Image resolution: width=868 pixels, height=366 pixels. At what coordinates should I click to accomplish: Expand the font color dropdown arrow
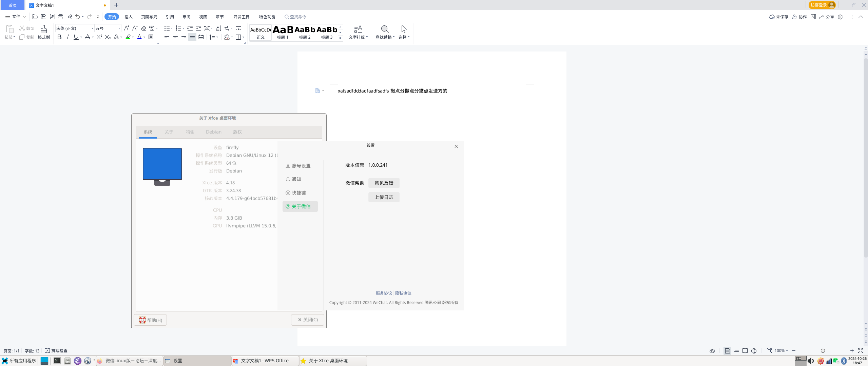tap(144, 37)
